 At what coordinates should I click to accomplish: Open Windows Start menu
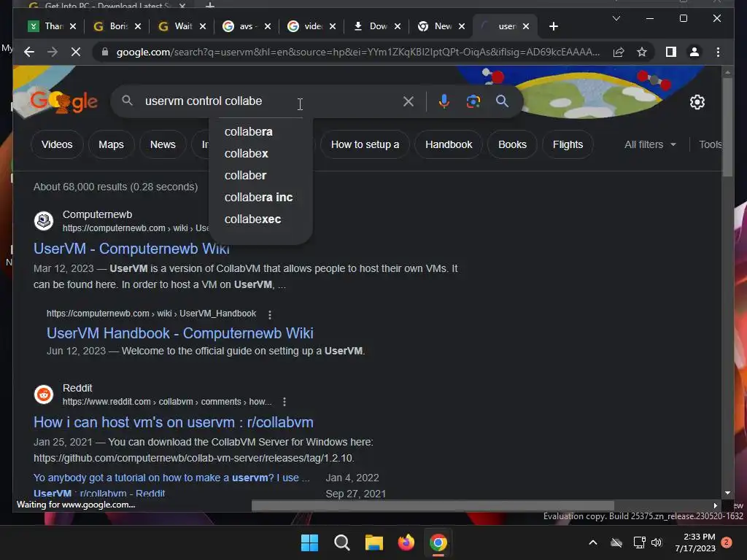[x=309, y=542]
